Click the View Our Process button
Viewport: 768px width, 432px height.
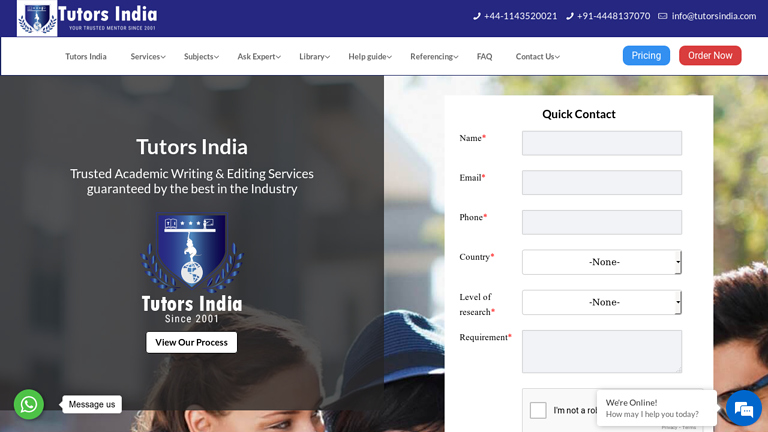point(192,342)
